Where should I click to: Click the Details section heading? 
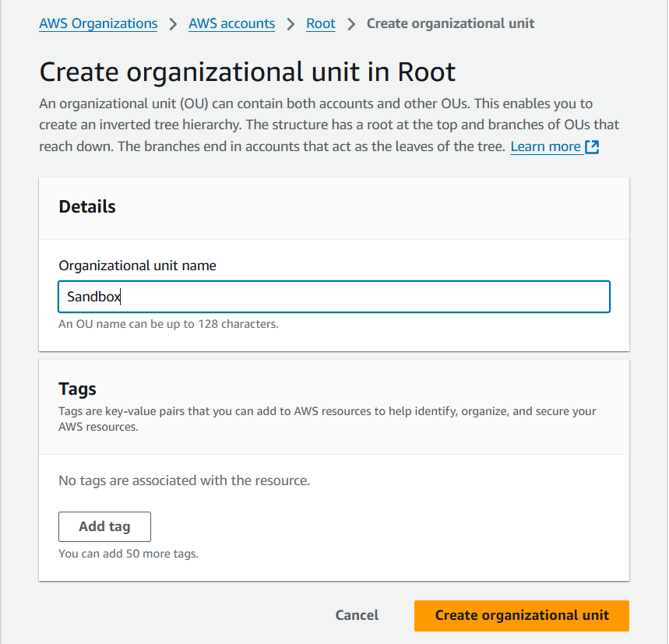pos(87,206)
